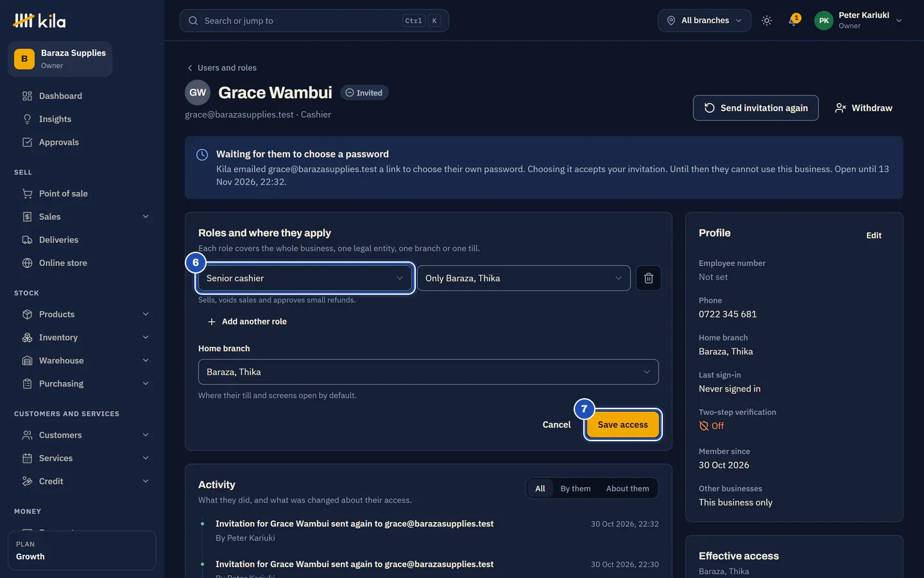Focus the Search or jump to field
The width and height of the screenshot is (924, 578).
point(314,21)
